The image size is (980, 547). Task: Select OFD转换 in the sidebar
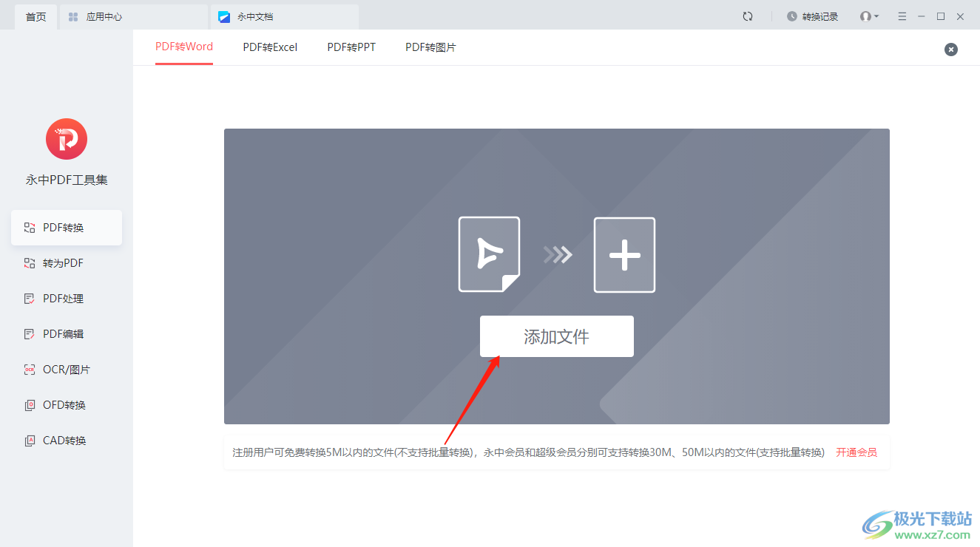point(67,405)
